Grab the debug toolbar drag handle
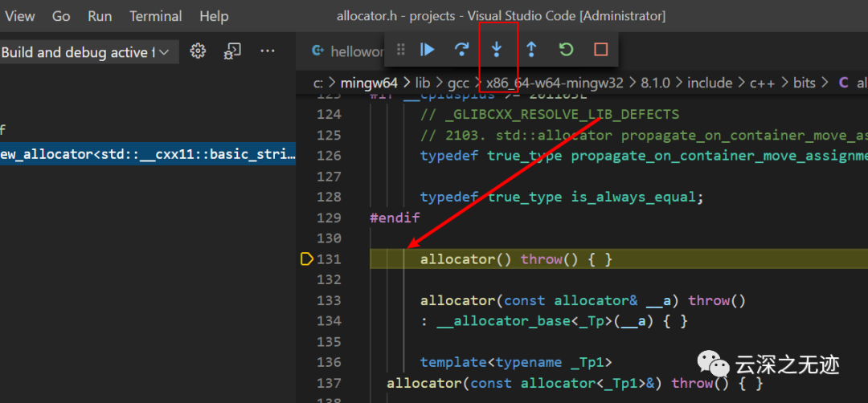The image size is (868, 403). pyautogui.click(x=401, y=50)
